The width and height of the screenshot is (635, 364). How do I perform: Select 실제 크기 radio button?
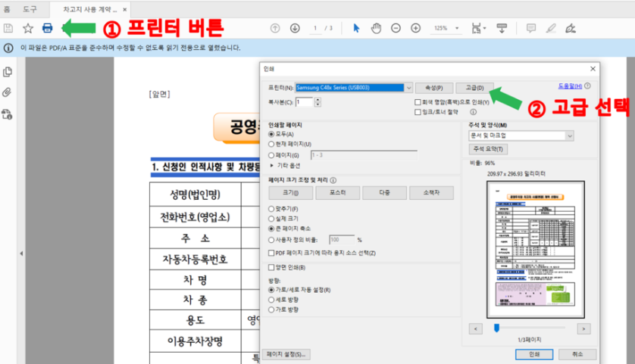[x=271, y=219]
